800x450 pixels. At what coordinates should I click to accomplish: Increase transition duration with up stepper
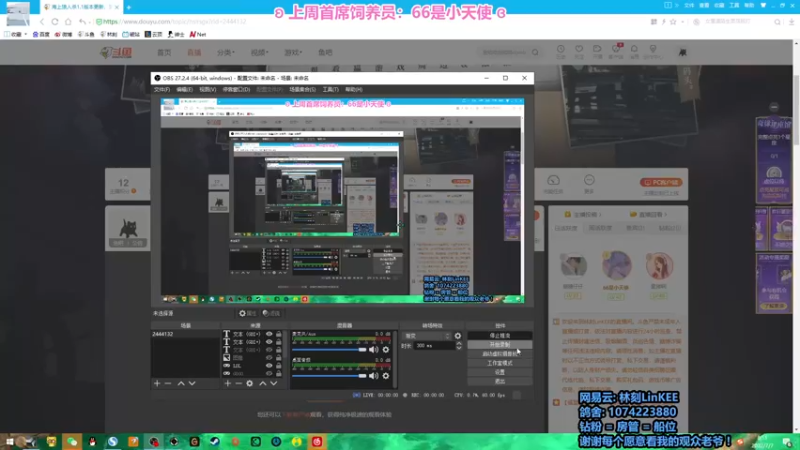pyautogui.click(x=459, y=343)
